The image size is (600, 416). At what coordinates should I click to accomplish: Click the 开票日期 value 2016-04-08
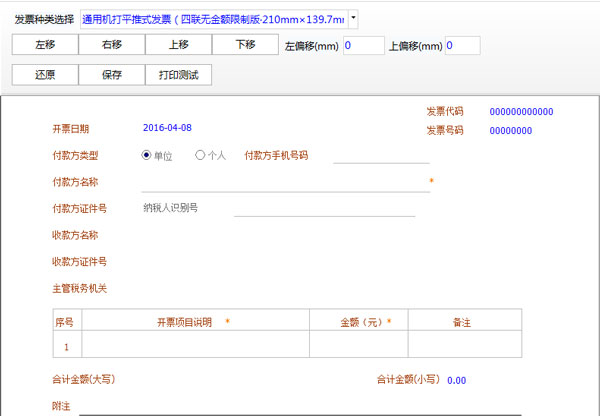tap(167, 128)
